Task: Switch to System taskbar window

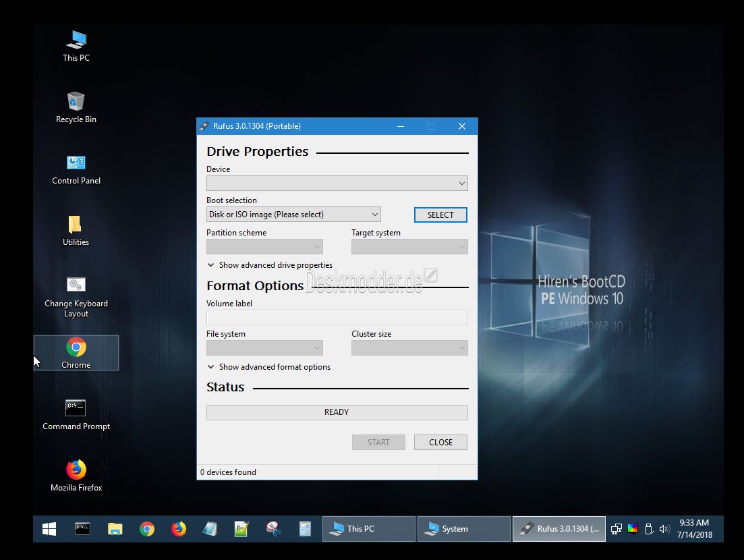Action: [463, 529]
